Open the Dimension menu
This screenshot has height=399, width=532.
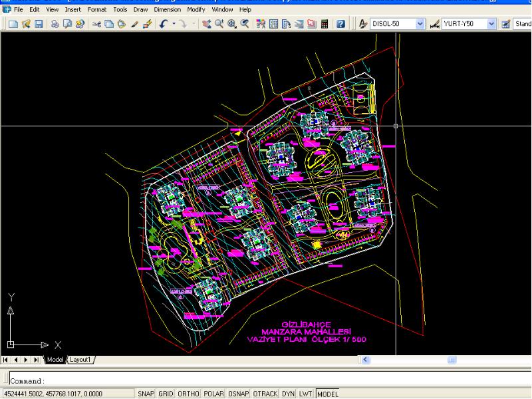click(x=168, y=9)
